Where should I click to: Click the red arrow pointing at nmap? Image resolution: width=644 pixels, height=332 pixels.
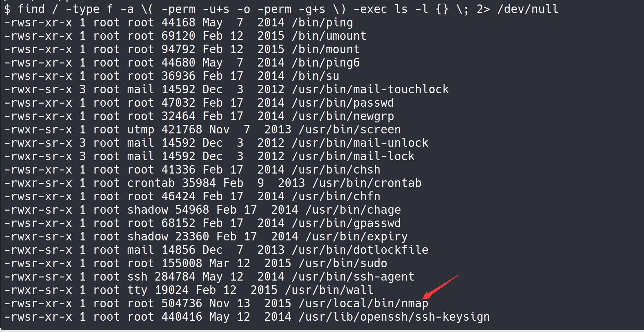click(441, 286)
